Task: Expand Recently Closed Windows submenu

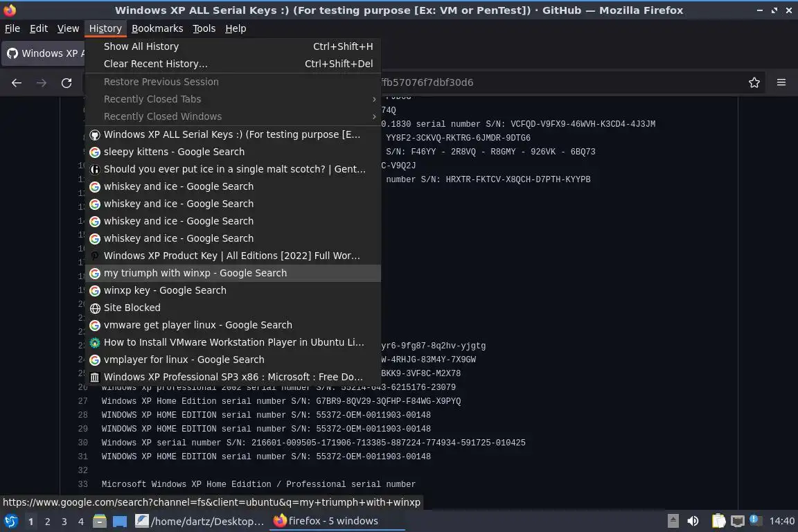Action: [233, 116]
